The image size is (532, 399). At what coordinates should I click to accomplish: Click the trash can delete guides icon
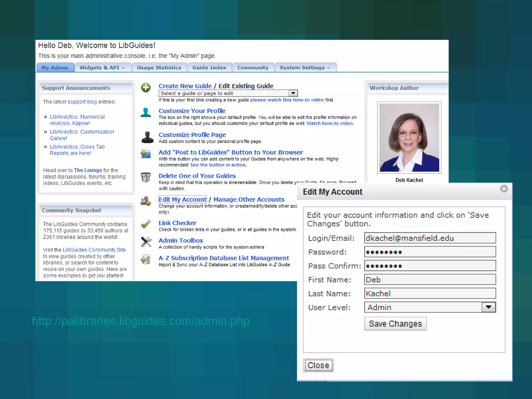[146, 177]
